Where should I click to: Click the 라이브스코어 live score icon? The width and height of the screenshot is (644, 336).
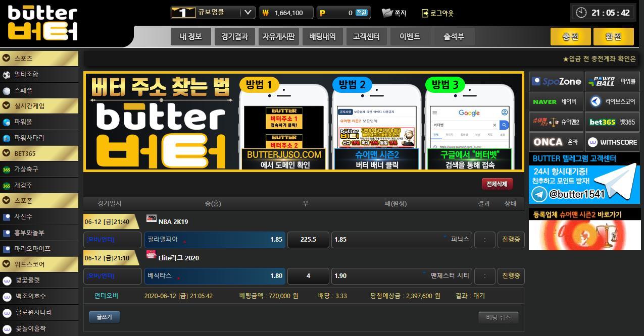[x=596, y=101]
